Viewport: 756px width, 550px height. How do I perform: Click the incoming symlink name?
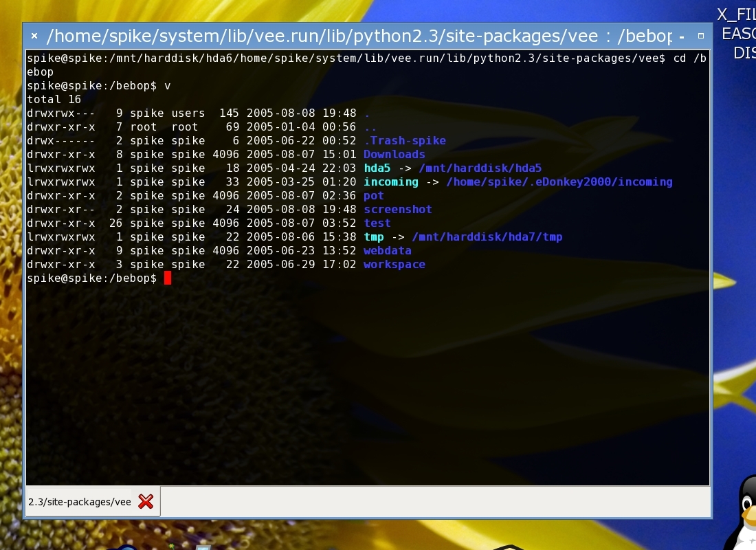(x=391, y=182)
